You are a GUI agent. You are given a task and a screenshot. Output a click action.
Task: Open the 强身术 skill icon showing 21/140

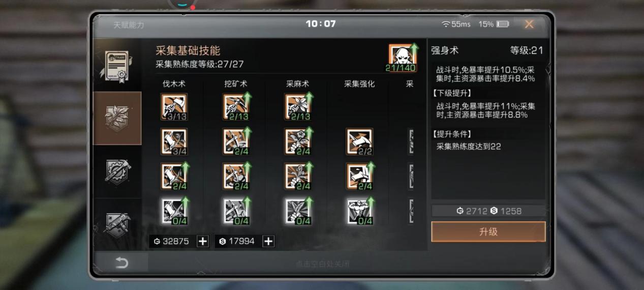point(403,57)
